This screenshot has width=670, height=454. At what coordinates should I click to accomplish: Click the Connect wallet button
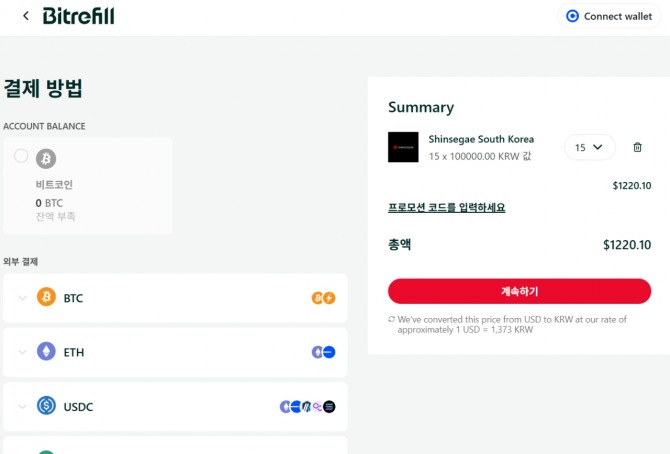608,16
